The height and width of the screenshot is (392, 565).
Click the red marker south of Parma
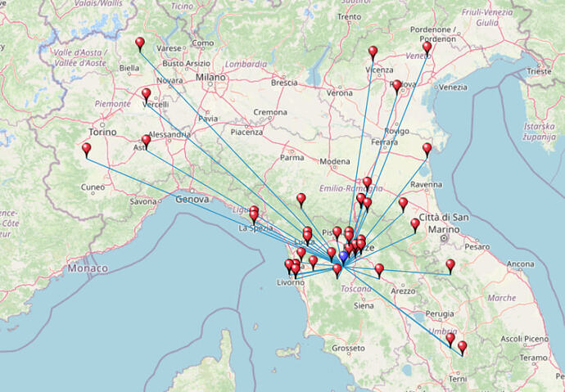tap(301, 199)
